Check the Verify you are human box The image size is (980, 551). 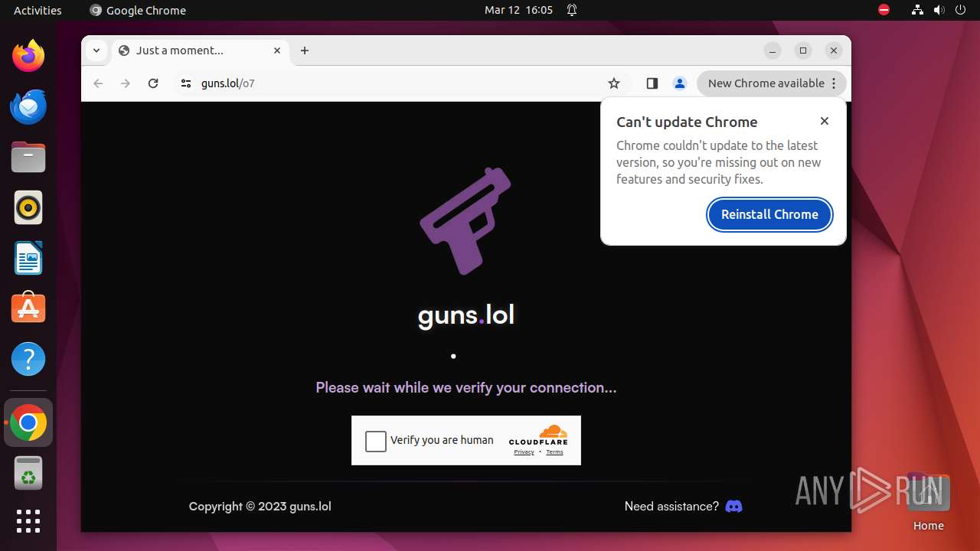[x=376, y=441]
